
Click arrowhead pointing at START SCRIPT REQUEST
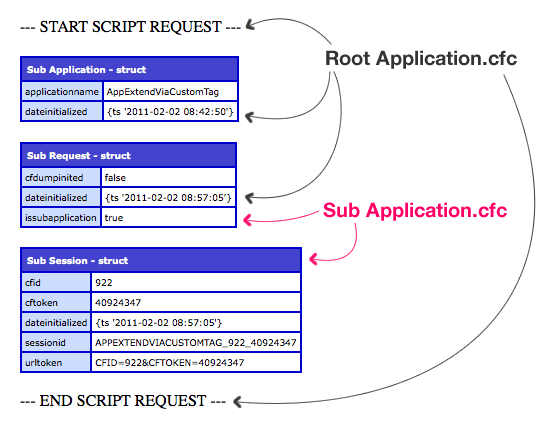(x=251, y=24)
